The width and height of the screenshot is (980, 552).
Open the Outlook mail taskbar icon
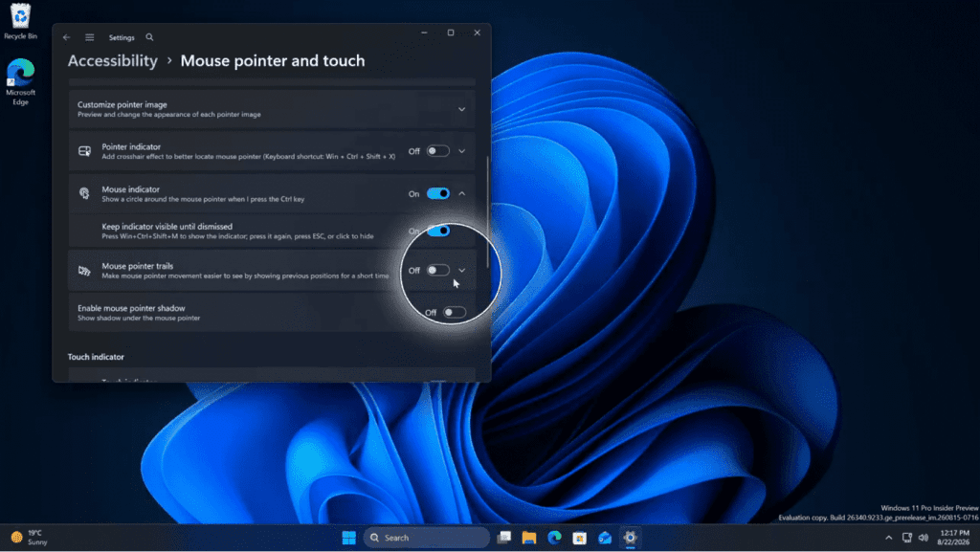605,538
